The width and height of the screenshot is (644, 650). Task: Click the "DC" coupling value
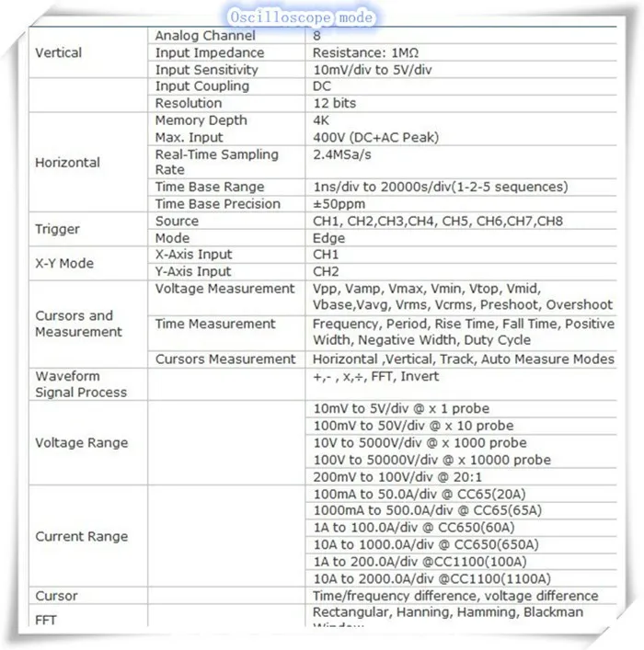pos(322,86)
